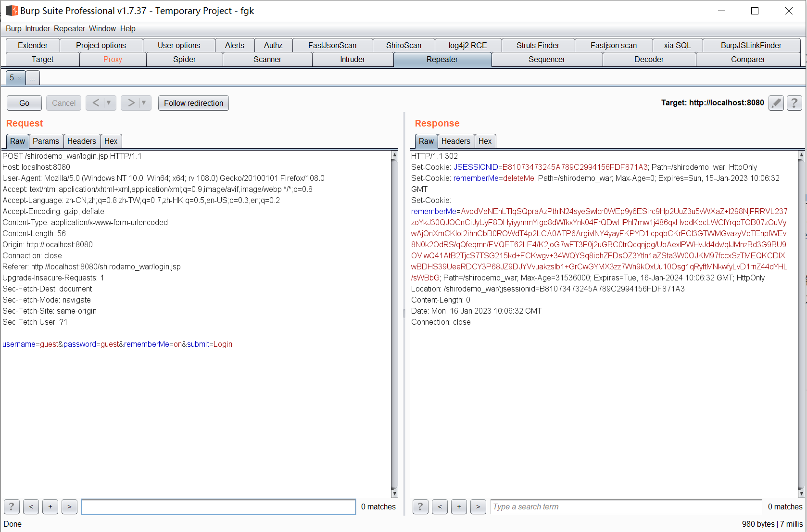Expand back history dropdown arrow
The image size is (807, 532).
109,103
